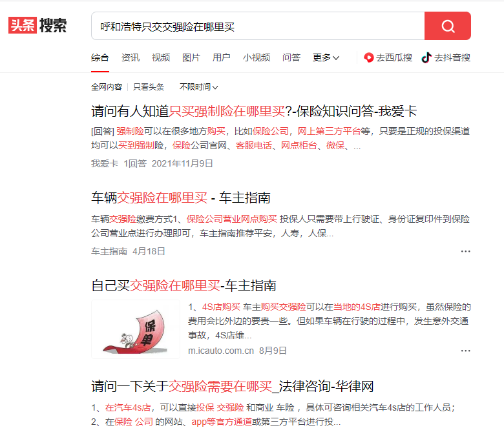
Task: Click the 保单 thumbnail image
Action: point(136,329)
